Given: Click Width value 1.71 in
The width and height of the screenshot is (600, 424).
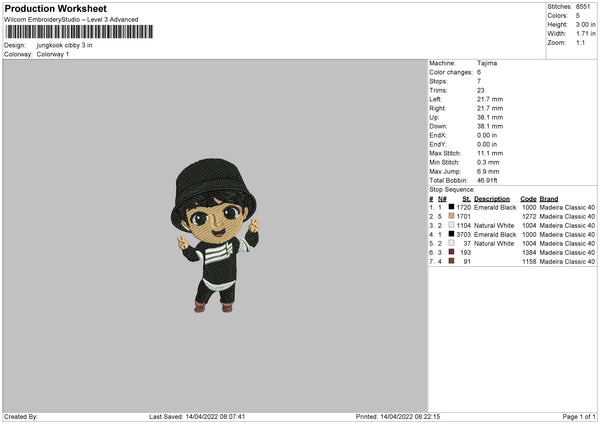Looking at the screenshot, I should pos(585,34).
